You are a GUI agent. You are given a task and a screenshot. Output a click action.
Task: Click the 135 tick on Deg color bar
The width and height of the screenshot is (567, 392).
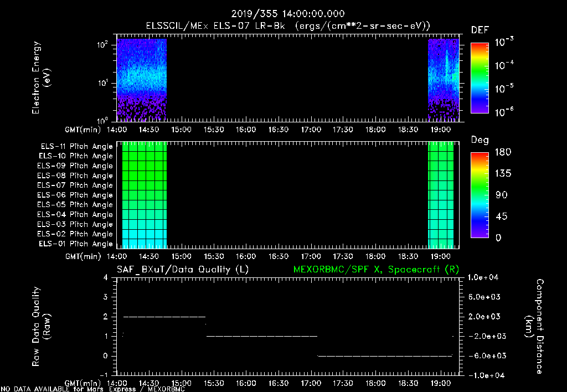(x=503, y=174)
